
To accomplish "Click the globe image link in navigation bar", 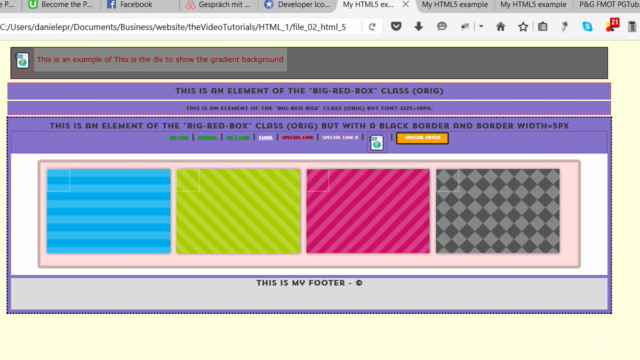I will point(376,143).
